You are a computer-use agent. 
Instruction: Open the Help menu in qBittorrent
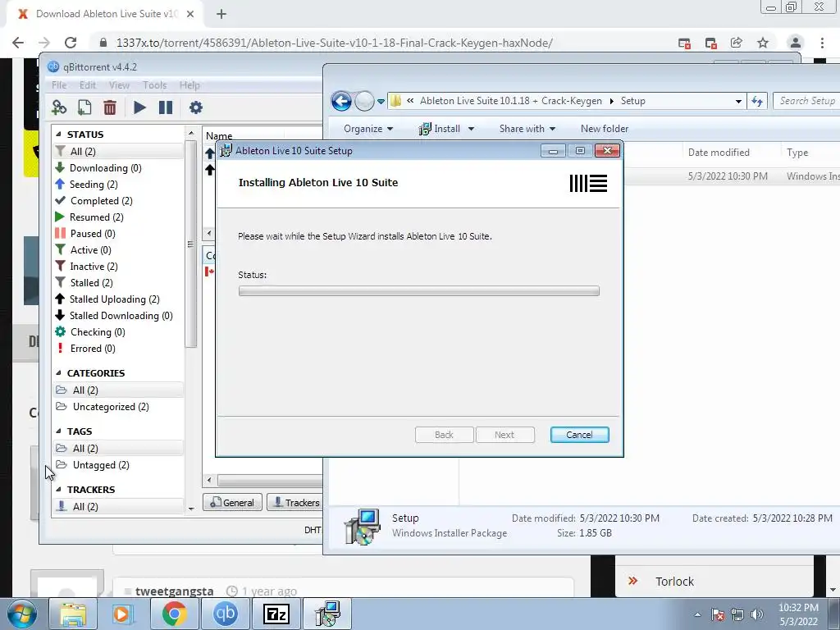pyautogui.click(x=189, y=85)
